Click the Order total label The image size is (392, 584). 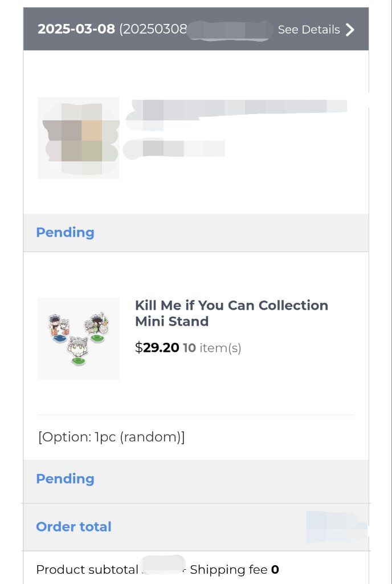tap(73, 526)
